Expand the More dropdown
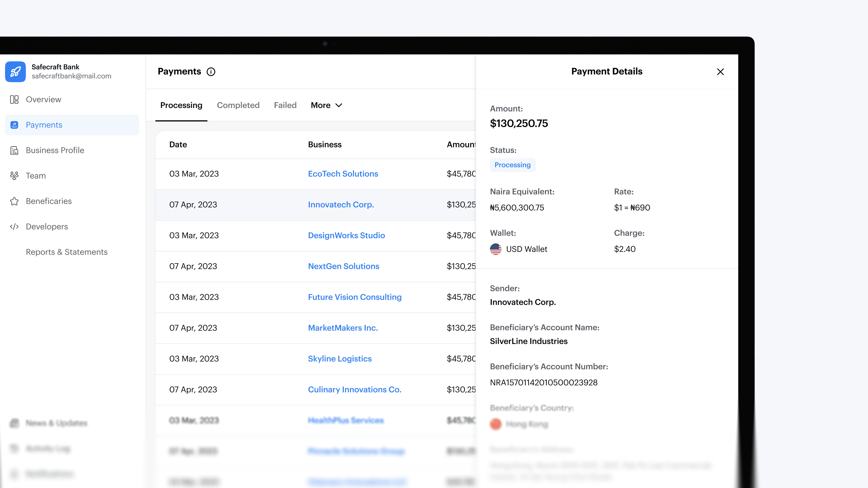 [x=327, y=105]
